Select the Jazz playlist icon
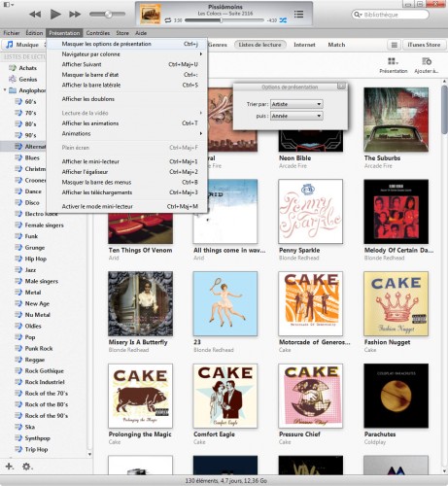 [18, 270]
